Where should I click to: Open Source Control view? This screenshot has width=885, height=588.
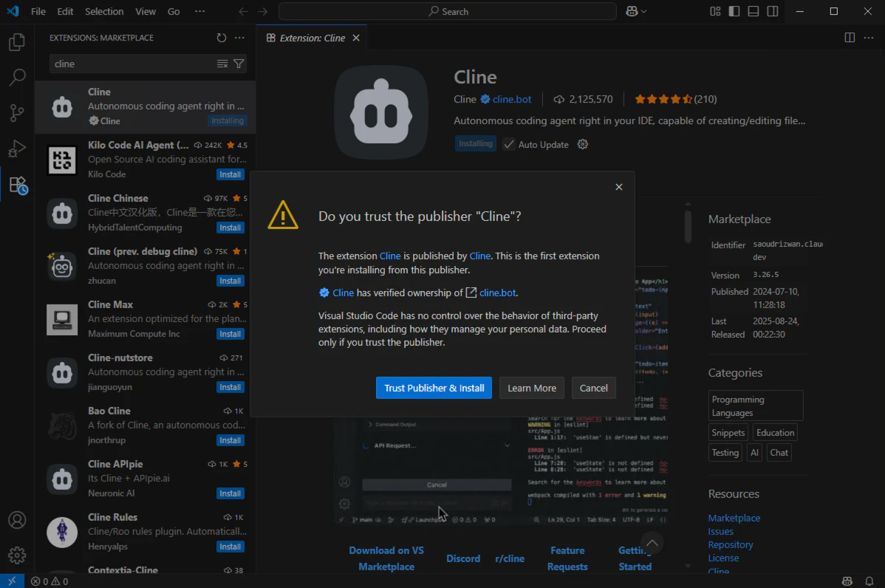17,113
